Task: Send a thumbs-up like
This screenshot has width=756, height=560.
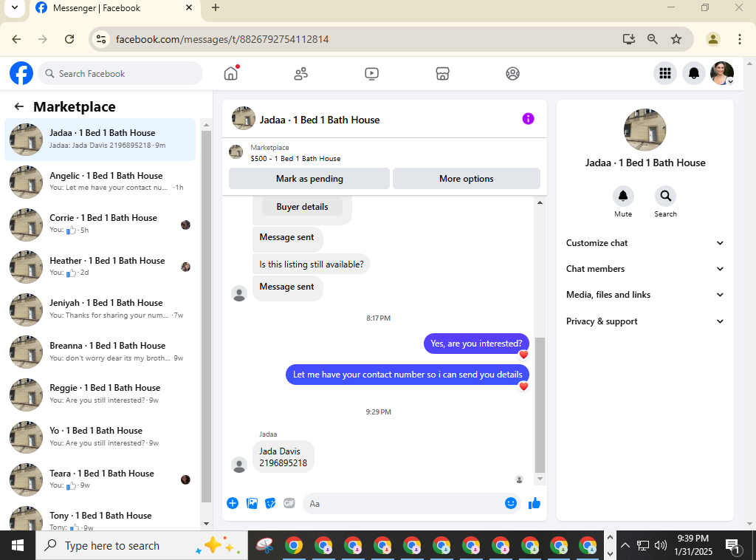Action: (x=535, y=503)
